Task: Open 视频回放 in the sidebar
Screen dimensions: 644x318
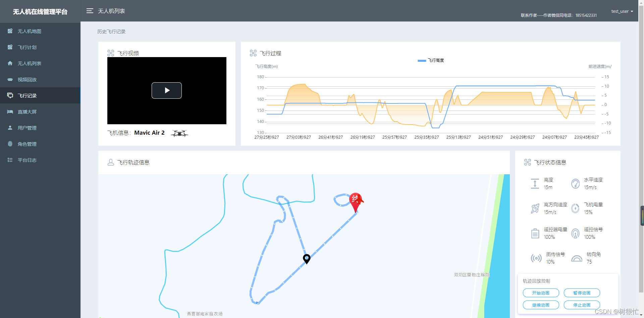Action: [40, 80]
